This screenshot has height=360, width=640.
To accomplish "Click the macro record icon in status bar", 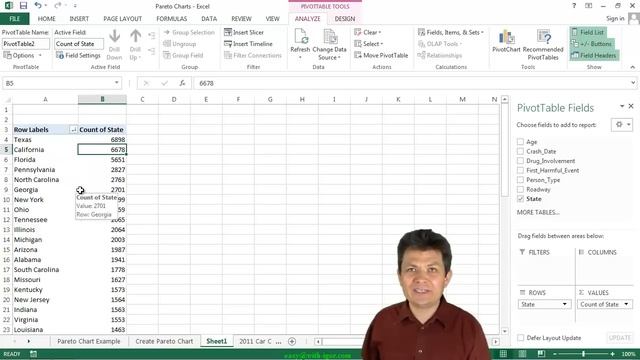I will (x=33, y=354).
